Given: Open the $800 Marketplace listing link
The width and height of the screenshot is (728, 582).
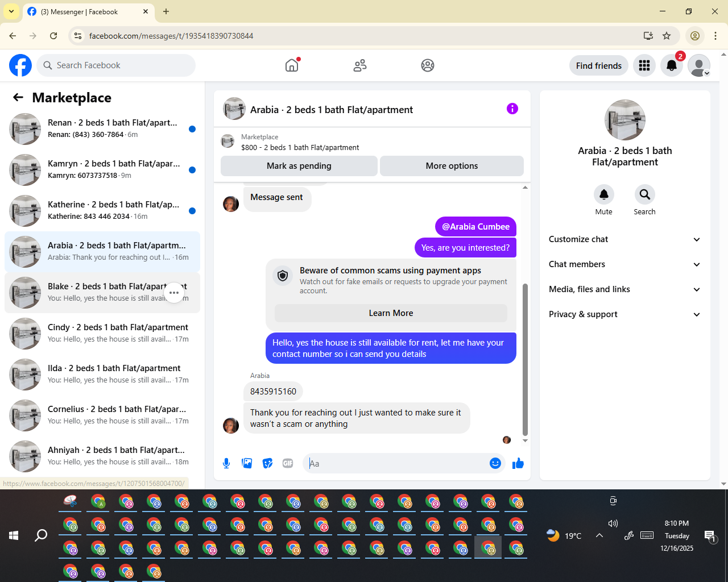Looking at the screenshot, I should pos(300,147).
